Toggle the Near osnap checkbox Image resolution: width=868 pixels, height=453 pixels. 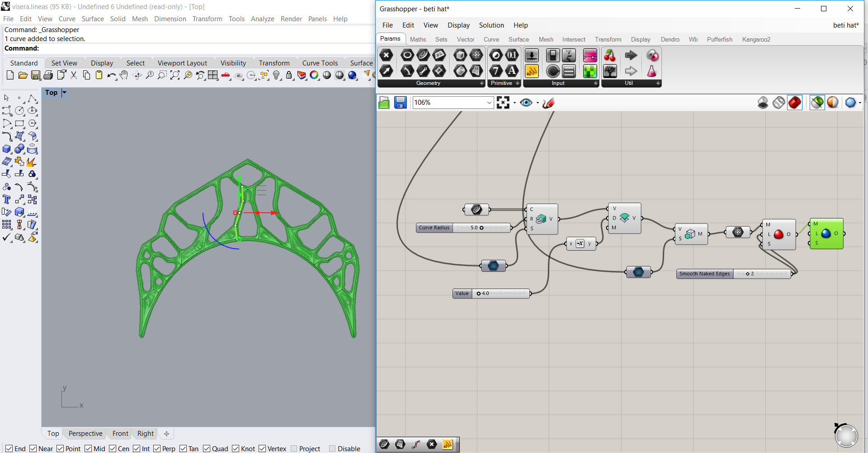(33, 448)
